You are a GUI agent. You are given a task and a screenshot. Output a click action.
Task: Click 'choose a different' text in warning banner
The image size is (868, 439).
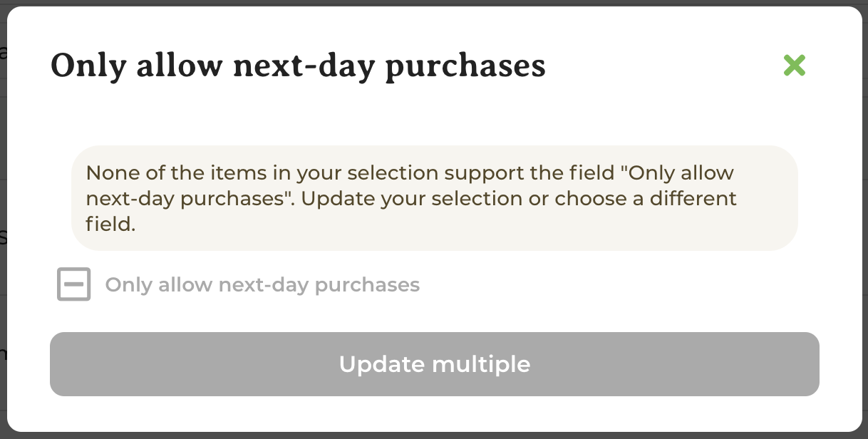(x=646, y=199)
